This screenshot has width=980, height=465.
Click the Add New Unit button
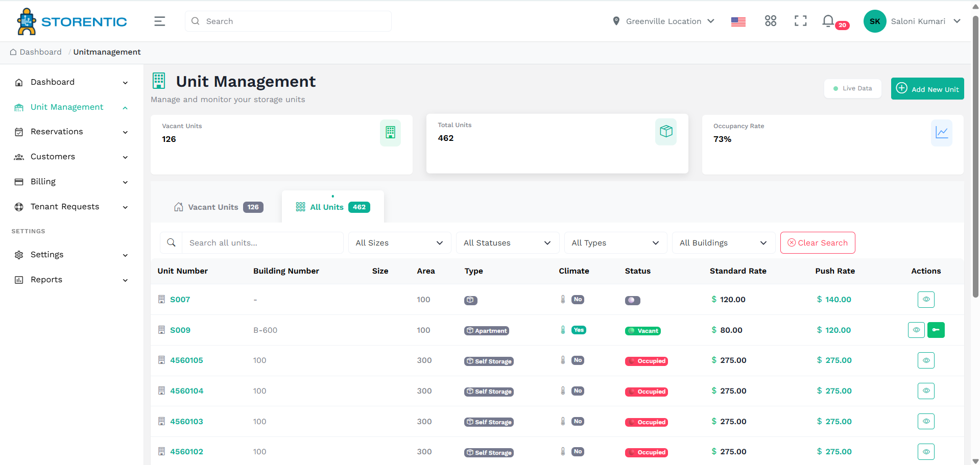point(927,88)
